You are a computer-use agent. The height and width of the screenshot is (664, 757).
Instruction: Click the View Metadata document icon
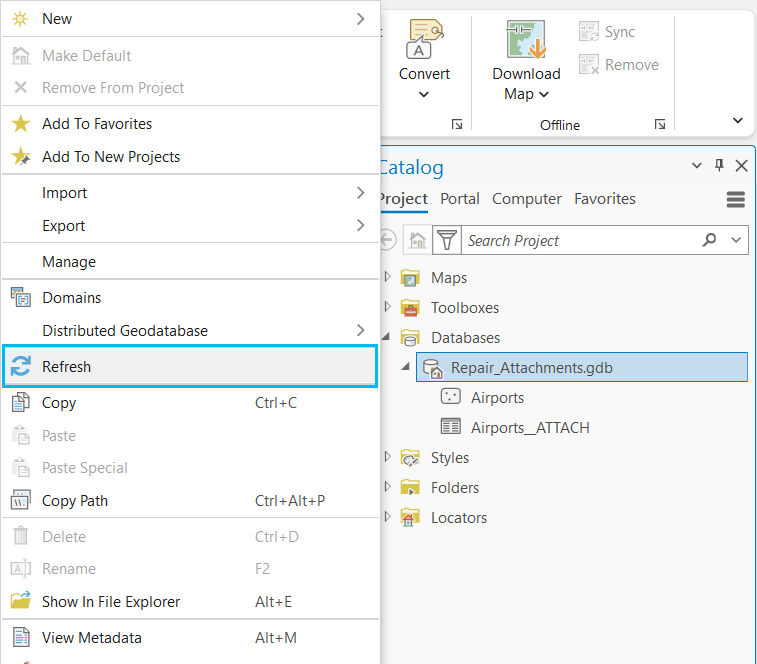(20, 637)
